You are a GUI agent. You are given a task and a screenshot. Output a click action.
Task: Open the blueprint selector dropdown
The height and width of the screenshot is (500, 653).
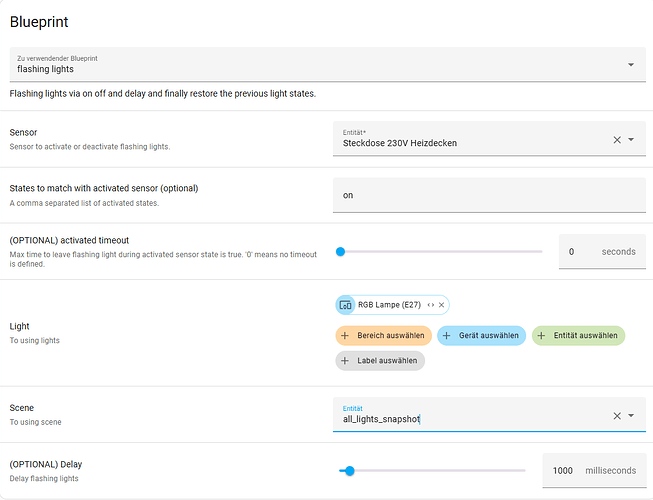[630, 65]
